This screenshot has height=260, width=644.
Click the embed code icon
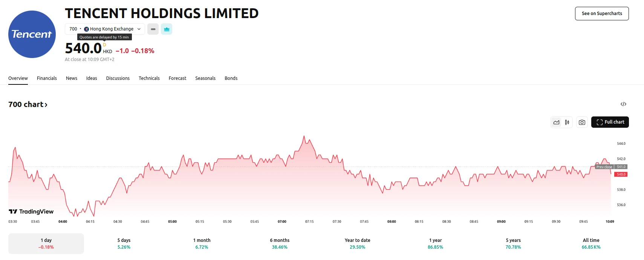coord(623,104)
